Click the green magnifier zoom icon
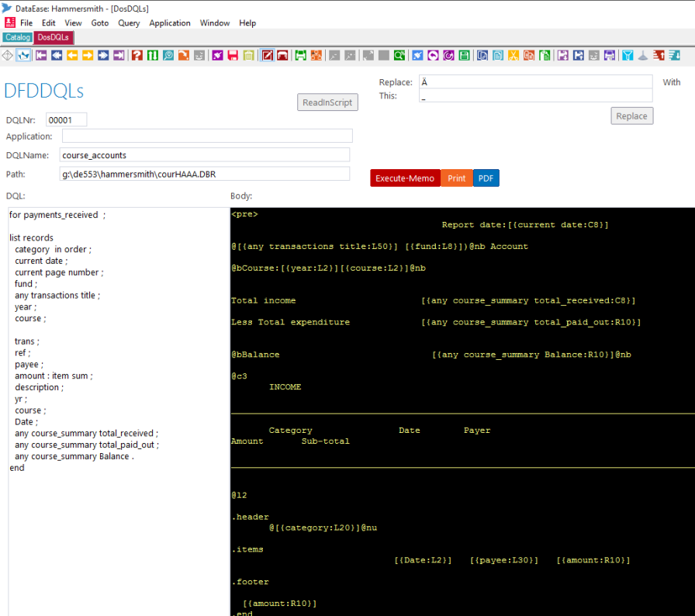Image resolution: width=695 pixels, height=616 pixels. tap(399, 55)
